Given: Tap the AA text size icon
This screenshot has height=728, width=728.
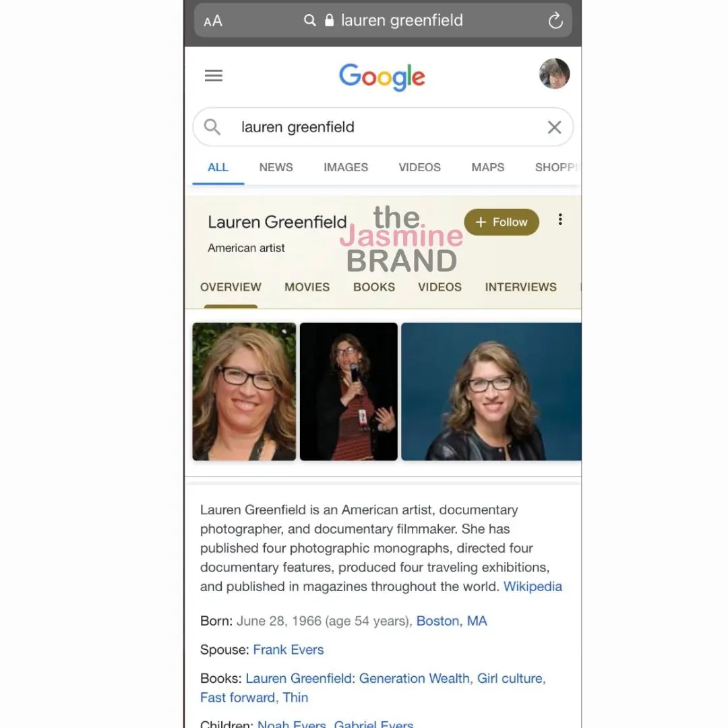Looking at the screenshot, I should 213,21.
